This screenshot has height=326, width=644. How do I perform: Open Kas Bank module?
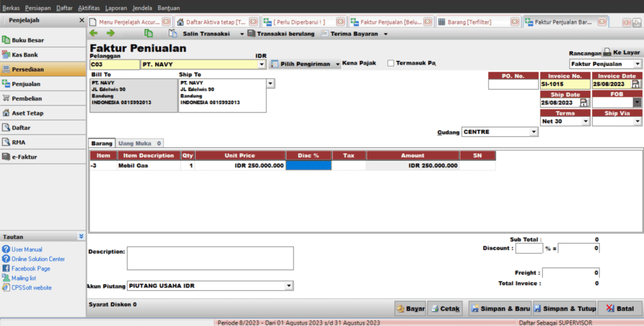pos(43,55)
